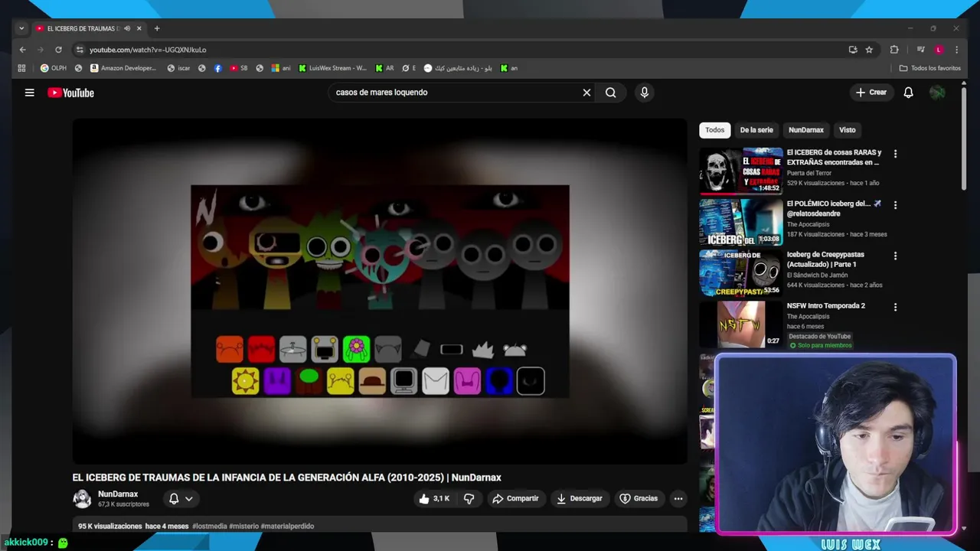Open the 'ani' bookmark

tap(280, 68)
